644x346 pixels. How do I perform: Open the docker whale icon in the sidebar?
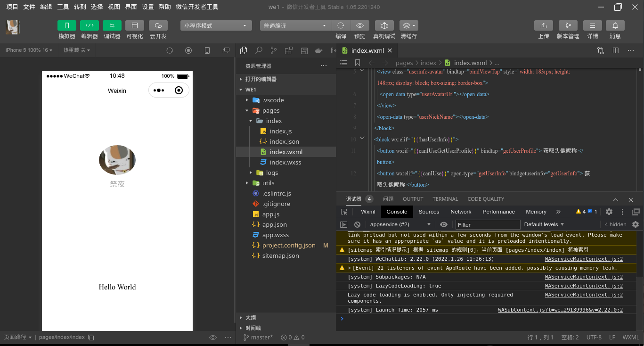(319, 50)
